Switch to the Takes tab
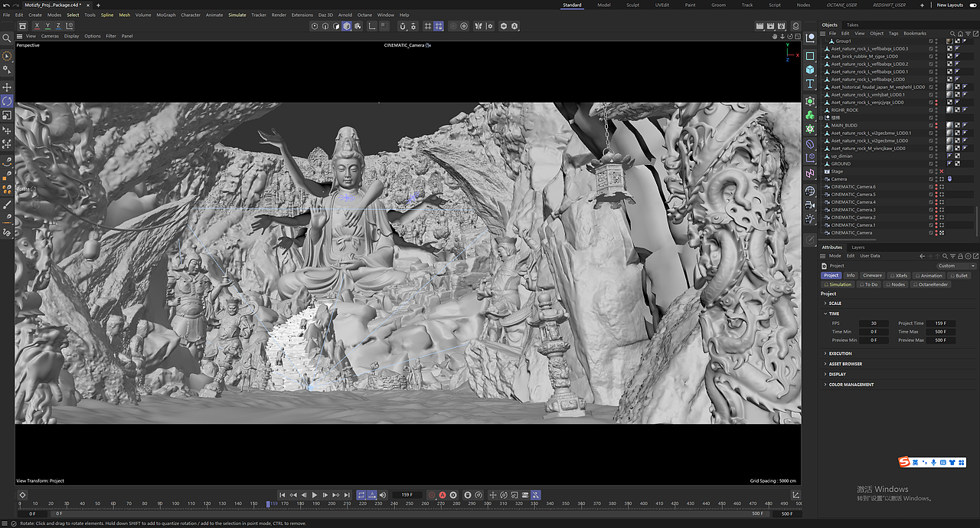The image size is (980, 528). coord(852,25)
